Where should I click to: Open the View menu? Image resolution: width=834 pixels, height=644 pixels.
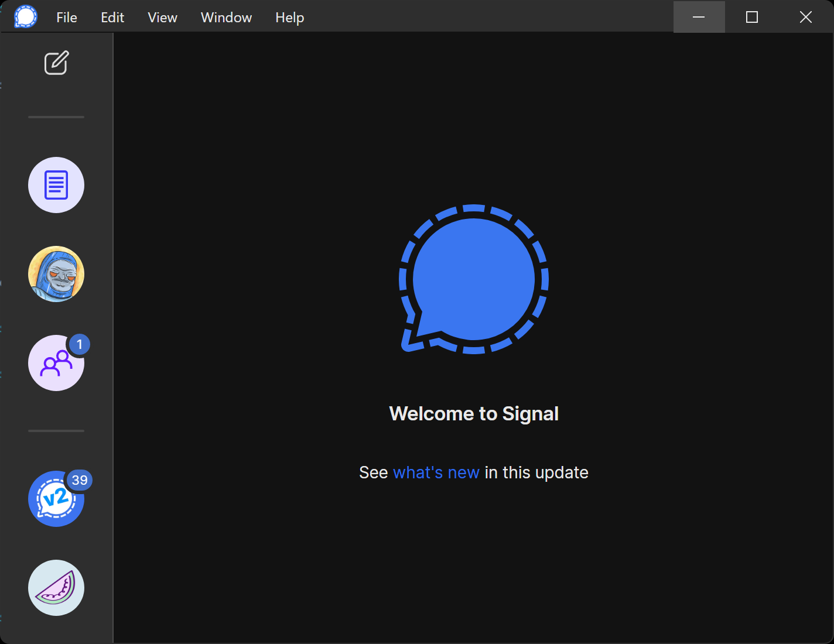[x=162, y=18]
